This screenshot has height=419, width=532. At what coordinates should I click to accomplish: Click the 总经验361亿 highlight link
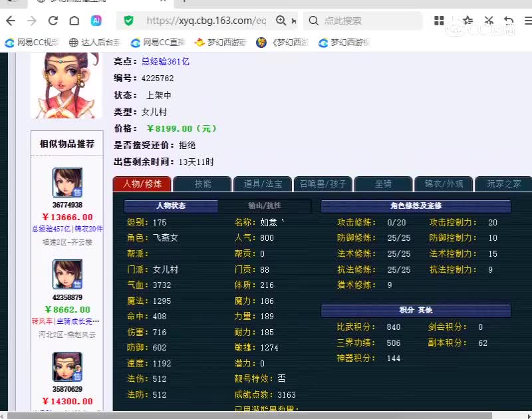click(x=166, y=62)
